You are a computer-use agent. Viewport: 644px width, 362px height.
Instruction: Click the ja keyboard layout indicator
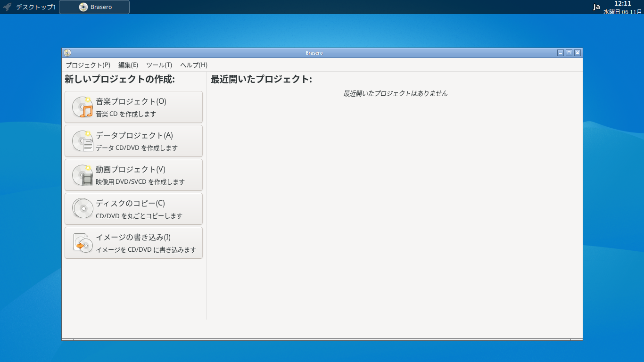(596, 7)
